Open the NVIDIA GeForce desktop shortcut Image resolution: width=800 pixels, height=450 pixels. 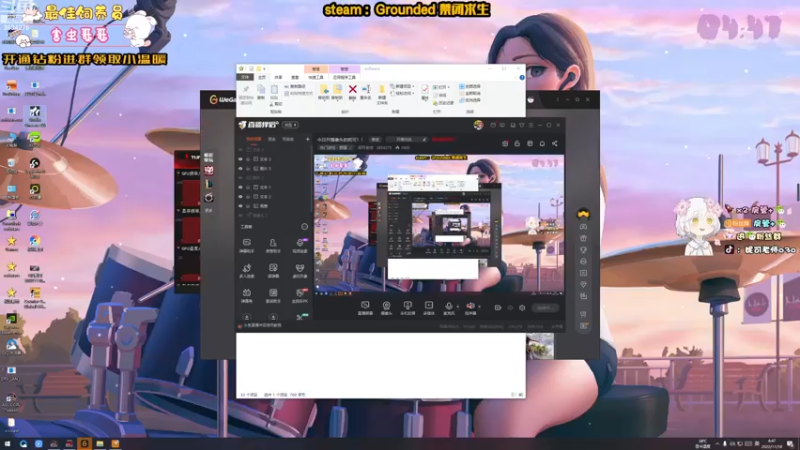pos(11,319)
